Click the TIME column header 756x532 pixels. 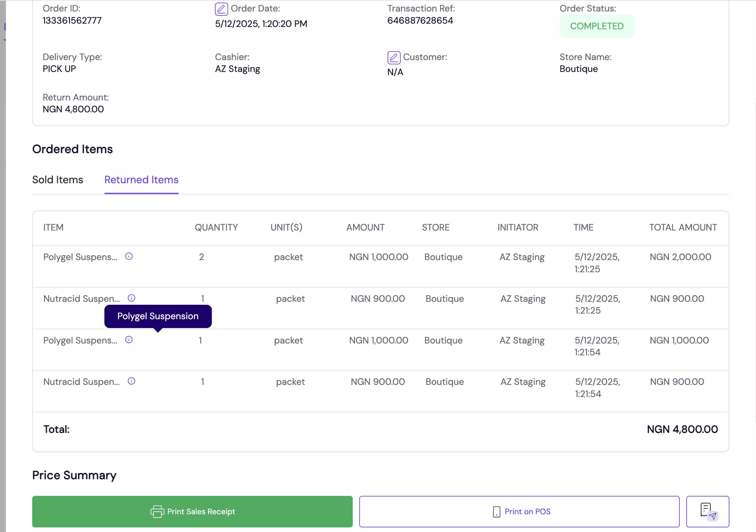pyautogui.click(x=583, y=227)
